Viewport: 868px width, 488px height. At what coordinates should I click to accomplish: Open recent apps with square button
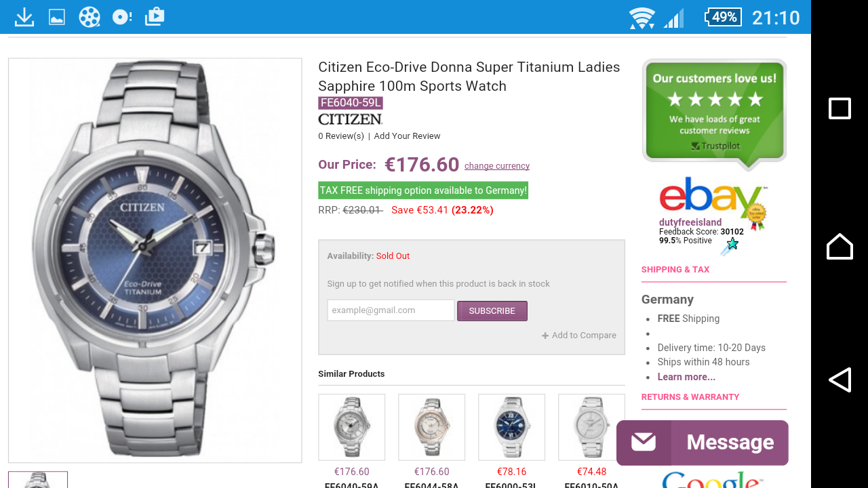point(840,108)
